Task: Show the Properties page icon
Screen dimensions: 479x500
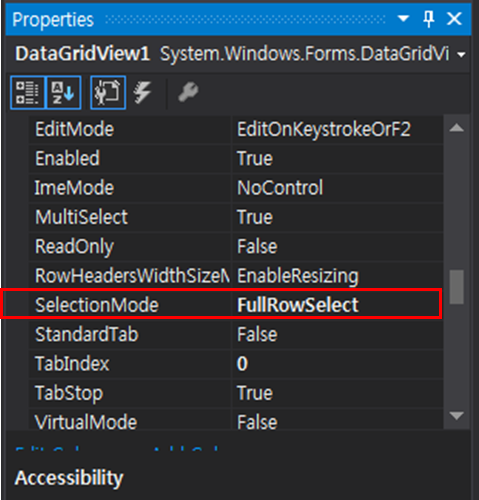Action: 108,92
